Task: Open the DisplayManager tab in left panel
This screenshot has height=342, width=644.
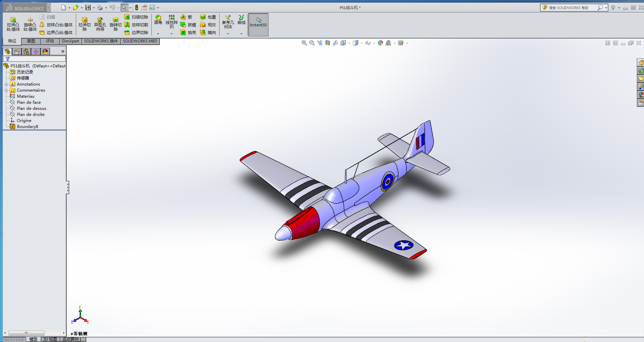Action: 45,51
